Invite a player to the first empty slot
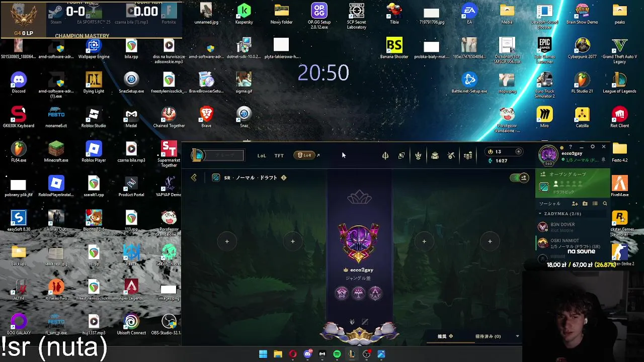The image size is (644, 362). point(227,241)
